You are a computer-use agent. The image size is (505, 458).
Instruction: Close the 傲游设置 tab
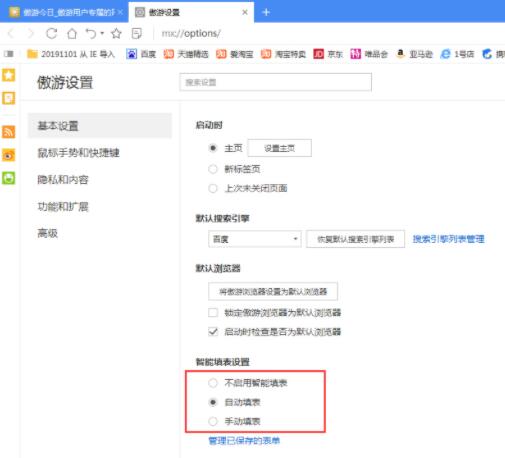(x=245, y=12)
